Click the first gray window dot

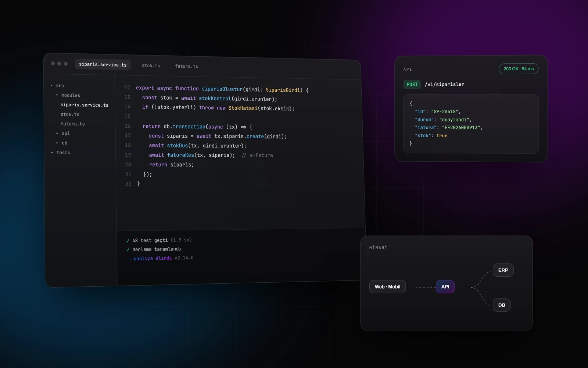[x=53, y=63]
